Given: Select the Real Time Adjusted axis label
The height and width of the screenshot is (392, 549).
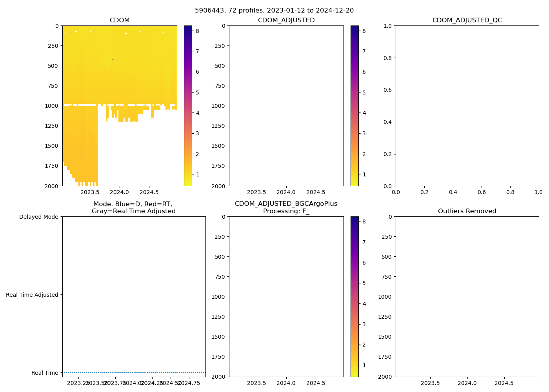Looking at the screenshot, I should point(32,295).
